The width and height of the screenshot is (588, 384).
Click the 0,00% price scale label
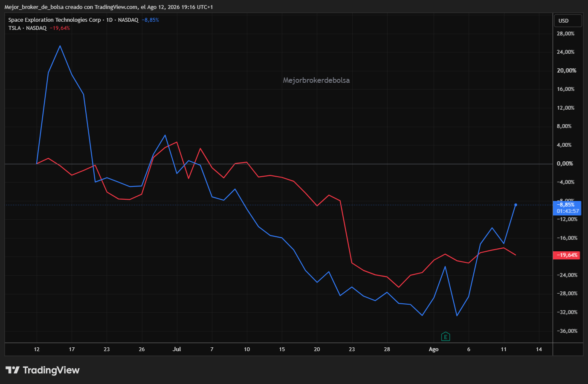point(565,164)
